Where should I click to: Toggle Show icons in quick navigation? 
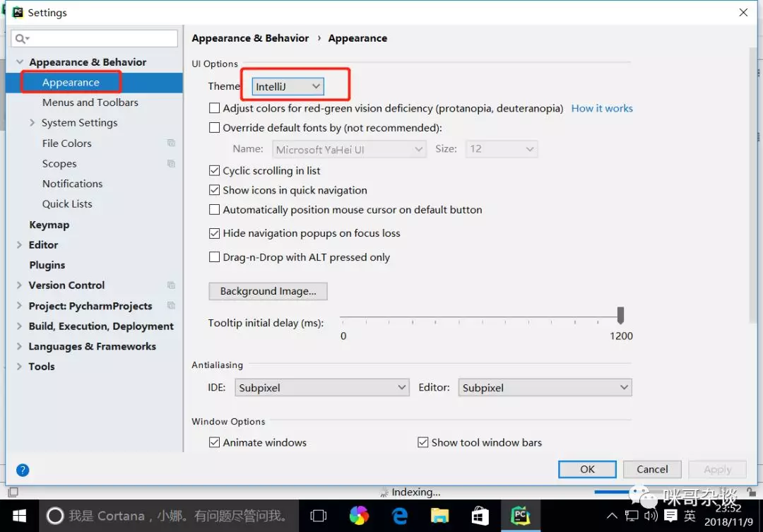click(214, 190)
